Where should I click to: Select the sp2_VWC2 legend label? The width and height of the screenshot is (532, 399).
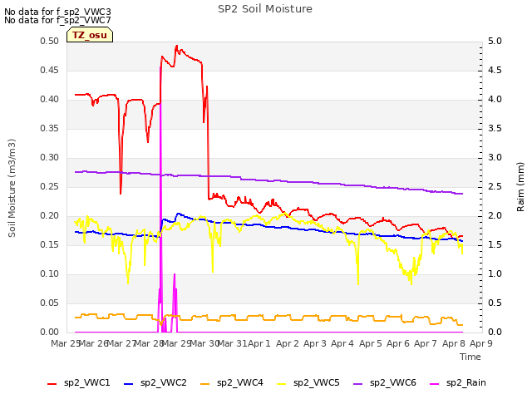click(164, 382)
